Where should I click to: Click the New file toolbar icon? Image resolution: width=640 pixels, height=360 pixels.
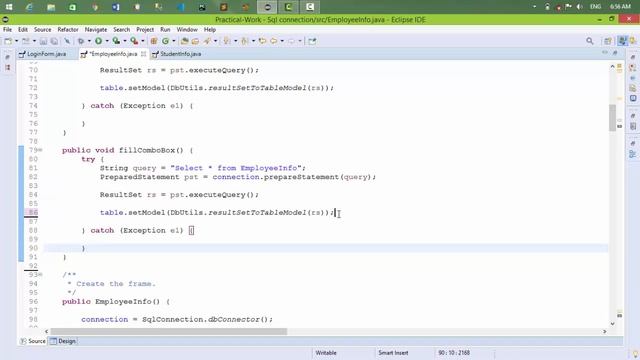click(x=8, y=41)
